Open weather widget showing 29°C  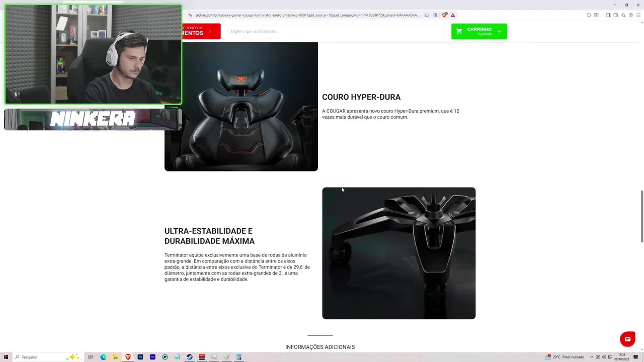(x=565, y=357)
